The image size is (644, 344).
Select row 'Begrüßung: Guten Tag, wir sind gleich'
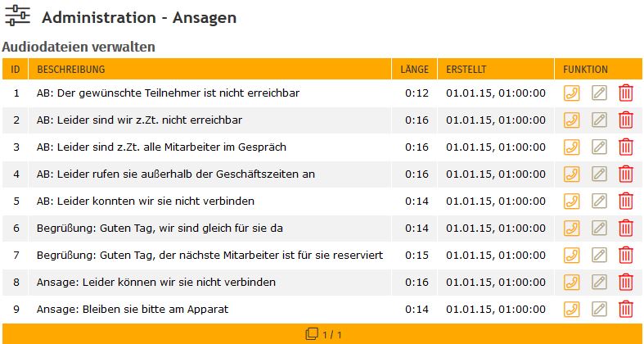(x=160, y=229)
